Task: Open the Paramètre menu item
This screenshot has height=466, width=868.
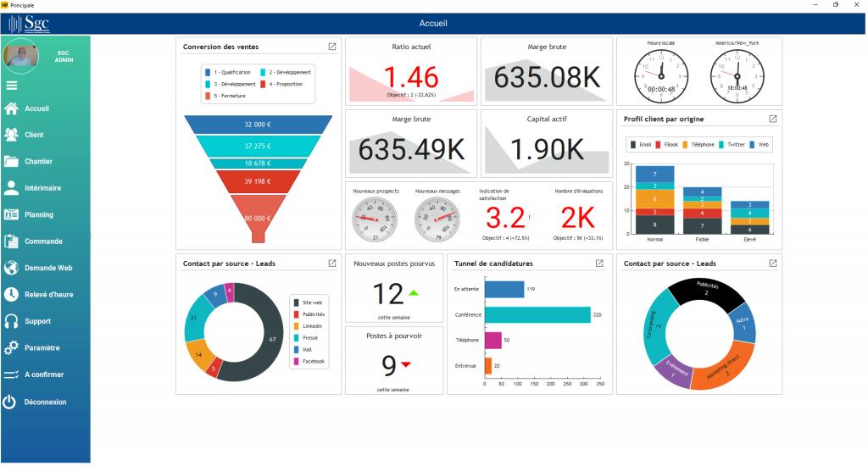Action: [43, 347]
